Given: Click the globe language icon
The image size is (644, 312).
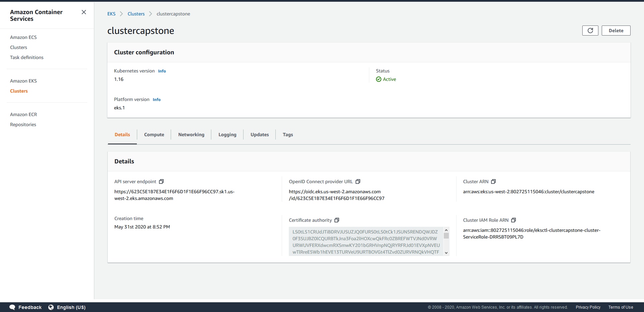Looking at the screenshot, I should point(51,307).
